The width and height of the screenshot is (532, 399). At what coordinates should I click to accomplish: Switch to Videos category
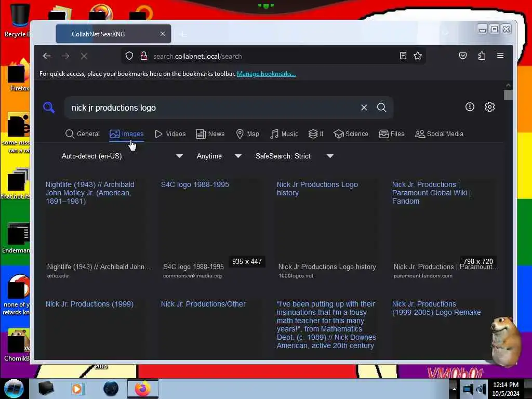(170, 134)
